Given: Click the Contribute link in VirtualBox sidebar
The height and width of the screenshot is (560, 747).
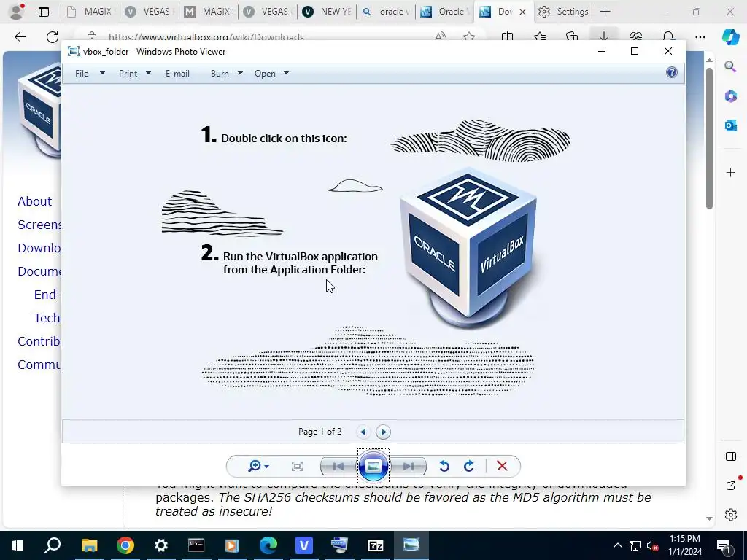Looking at the screenshot, I should (x=39, y=341).
